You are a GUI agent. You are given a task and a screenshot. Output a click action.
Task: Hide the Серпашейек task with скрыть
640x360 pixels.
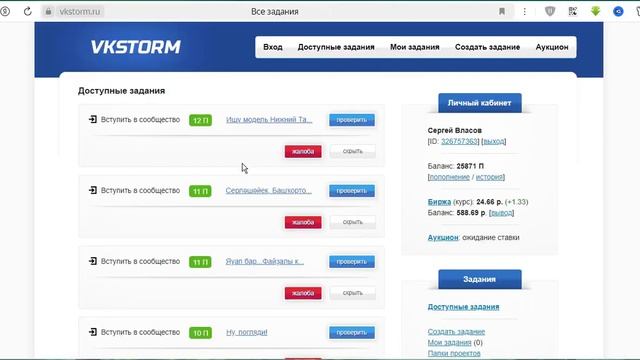click(x=353, y=222)
